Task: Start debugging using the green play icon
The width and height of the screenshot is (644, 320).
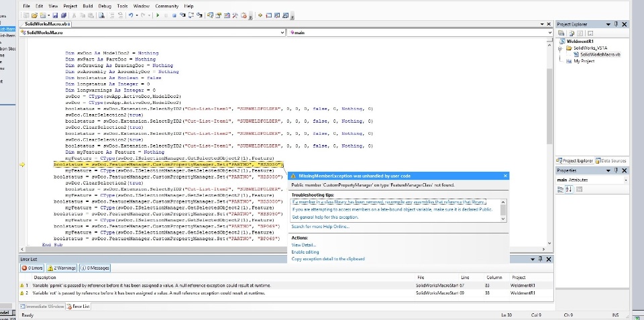Action: point(157,15)
